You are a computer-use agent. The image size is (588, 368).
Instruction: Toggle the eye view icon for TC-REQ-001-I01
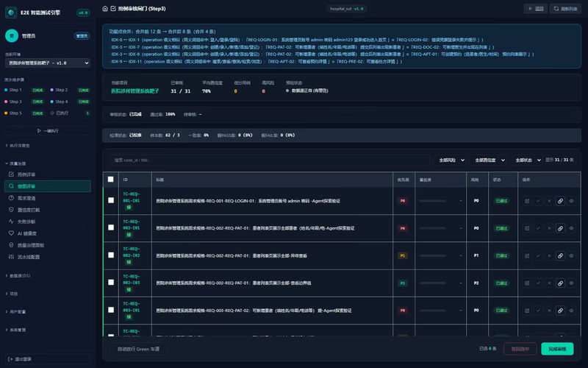coord(571,201)
